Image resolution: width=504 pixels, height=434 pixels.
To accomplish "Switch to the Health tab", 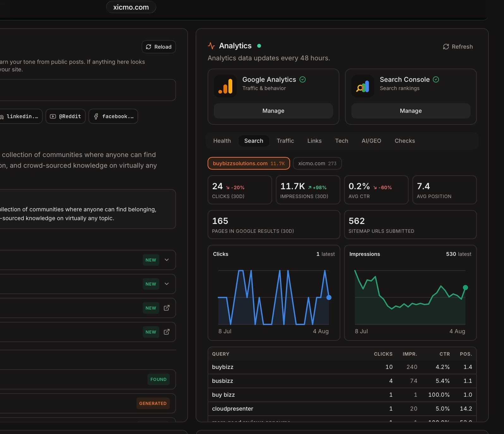I will click(x=222, y=141).
